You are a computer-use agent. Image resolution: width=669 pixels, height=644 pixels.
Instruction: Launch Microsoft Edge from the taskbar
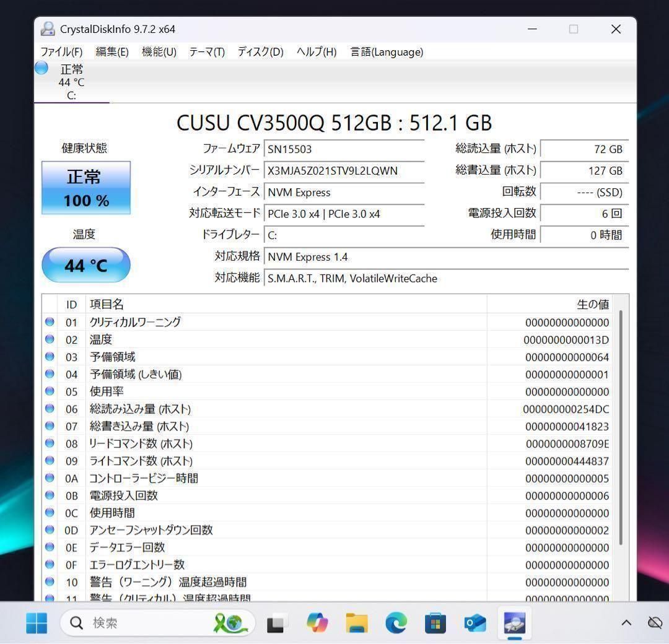(395, 623)
